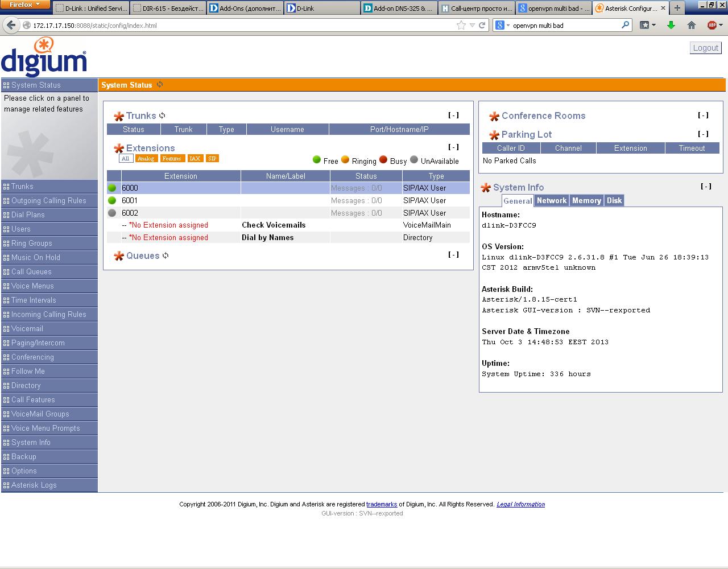Click the Adblock Plus ABP icon
Image resolution: width=728 pixels, height=569 pixels.
[712, 25]
